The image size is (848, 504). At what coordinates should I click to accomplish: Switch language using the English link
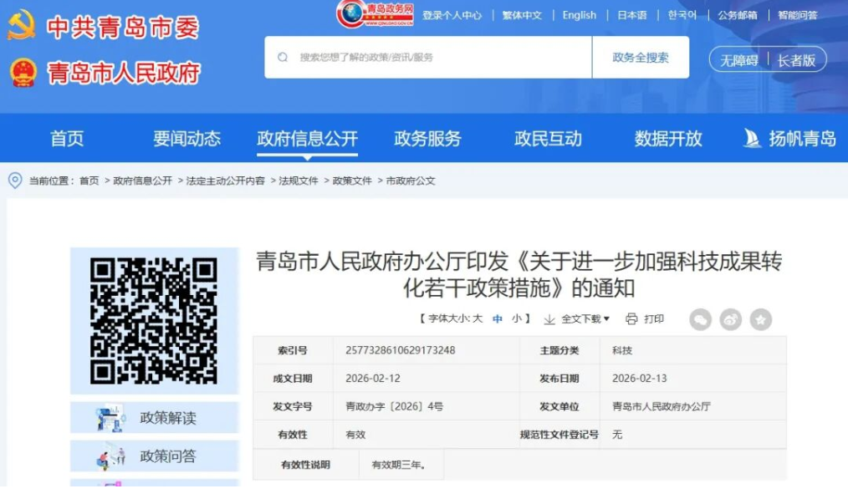click(x=579, y=15)
